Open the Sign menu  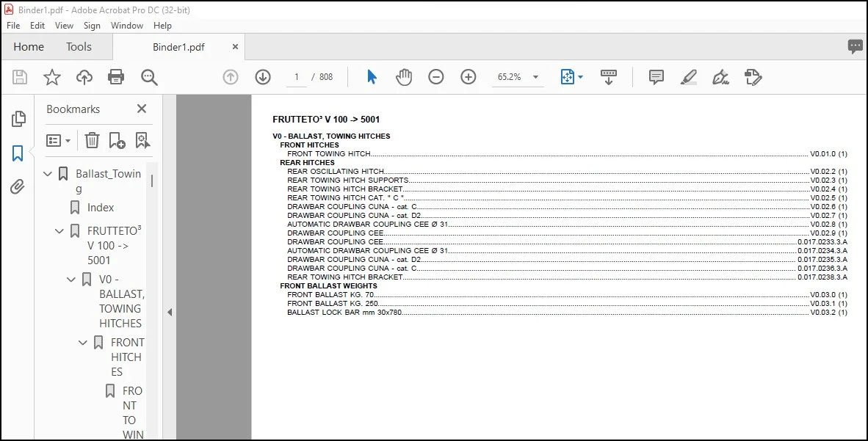(x=92, y=26)
